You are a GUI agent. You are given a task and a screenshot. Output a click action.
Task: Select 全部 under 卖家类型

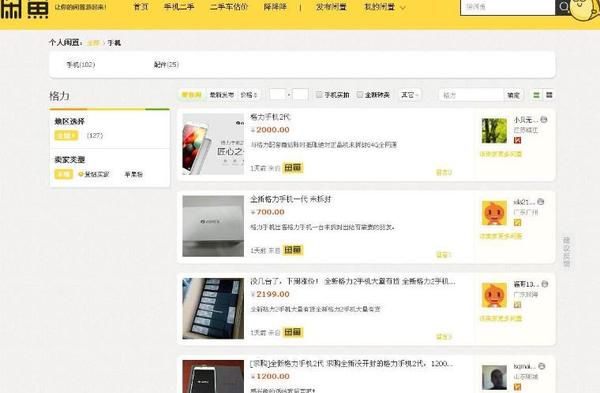(64, 174)
